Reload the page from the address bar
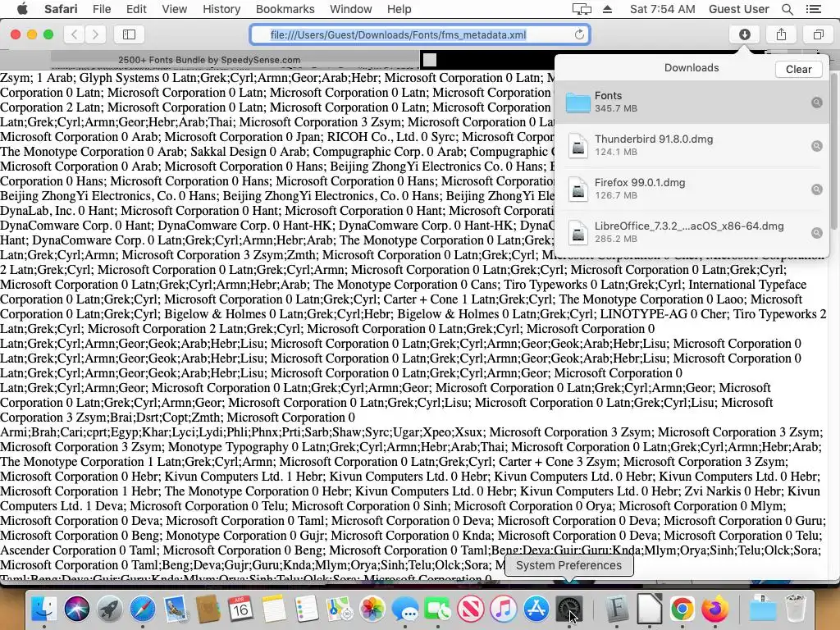 579,34
